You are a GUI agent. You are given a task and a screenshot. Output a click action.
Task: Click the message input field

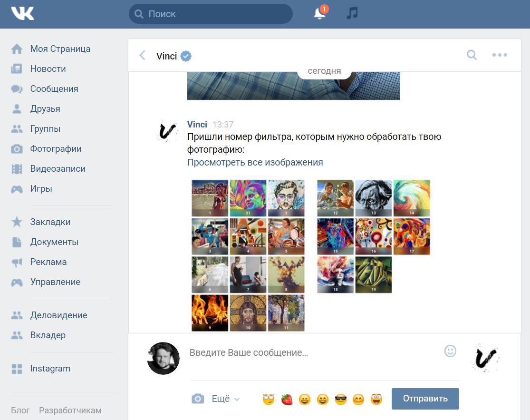[314, 353]
